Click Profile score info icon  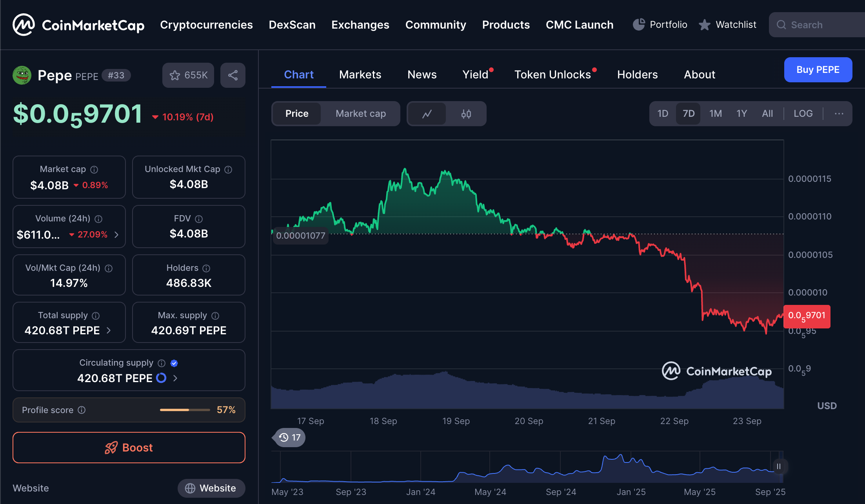[x=82, y=410]
